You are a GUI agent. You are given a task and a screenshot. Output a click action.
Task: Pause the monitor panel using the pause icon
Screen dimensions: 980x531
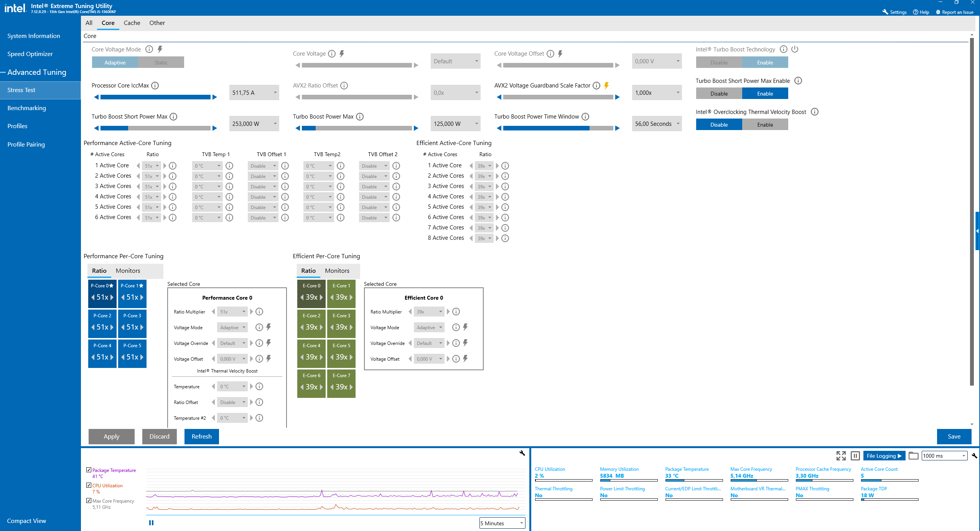855,456
